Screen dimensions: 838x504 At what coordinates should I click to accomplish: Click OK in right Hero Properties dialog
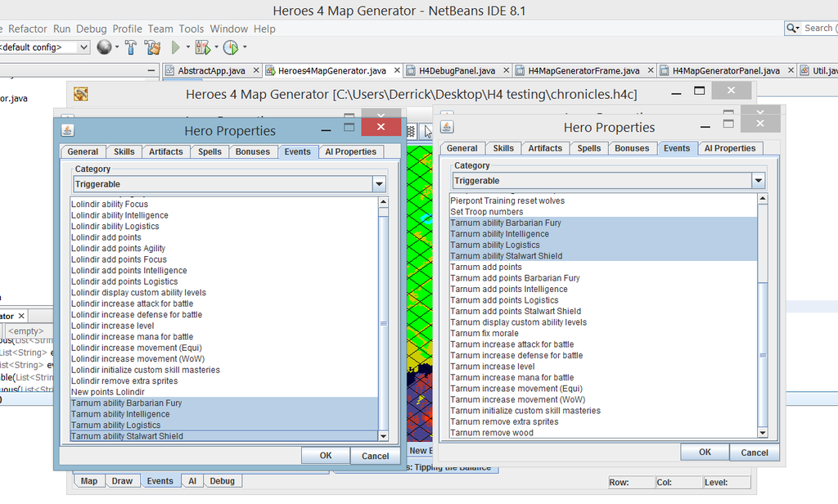tap(705, 452)
